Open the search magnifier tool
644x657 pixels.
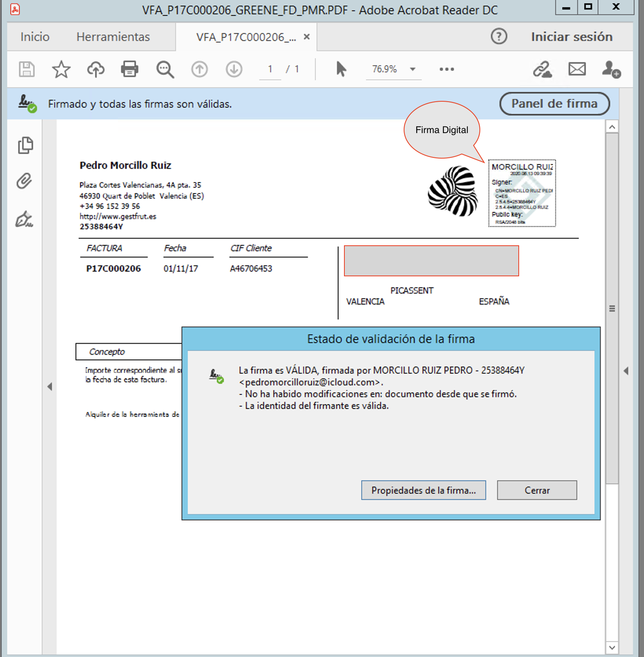pyautogui.click(x=165, y=69)
